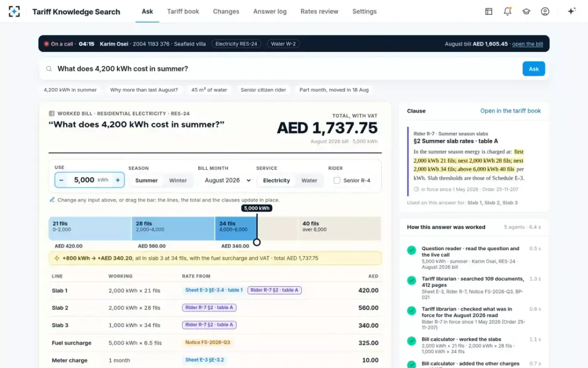Click the open the bill link

click(x=527, y=44)
